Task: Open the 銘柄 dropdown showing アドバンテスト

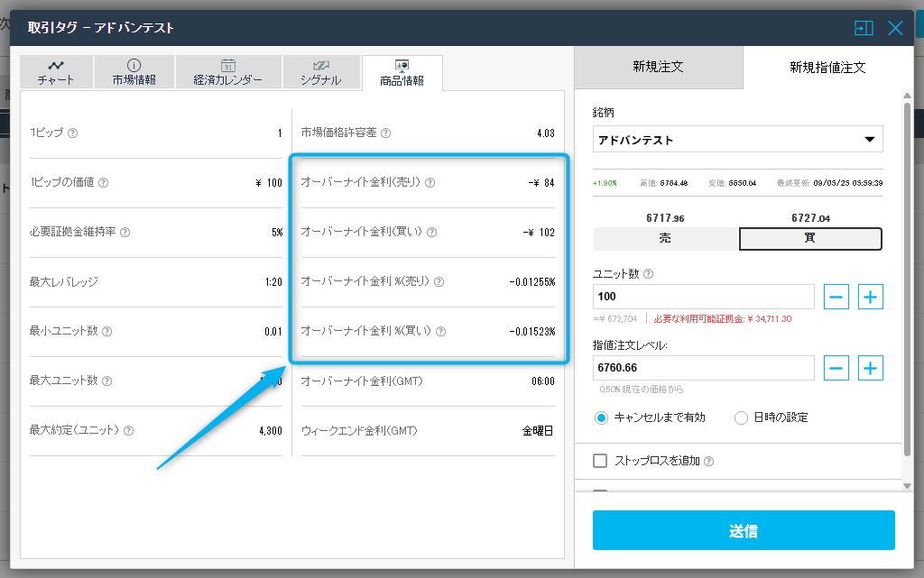Action: 738,140
